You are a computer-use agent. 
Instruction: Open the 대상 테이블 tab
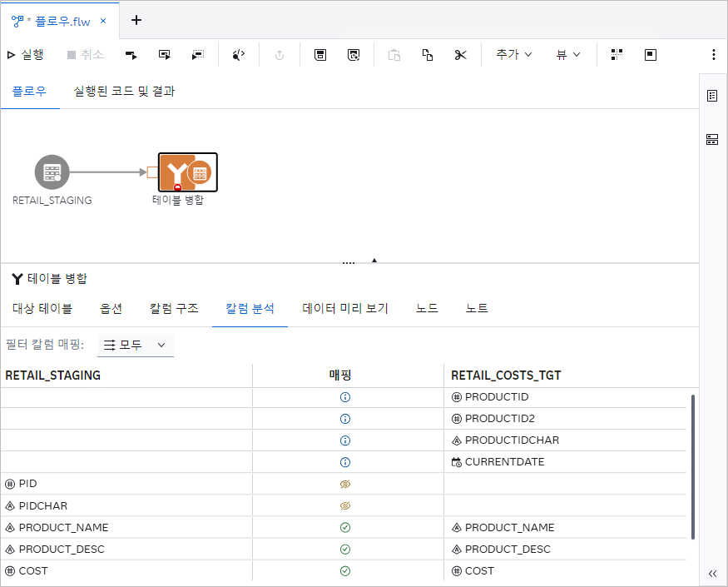(x=42, y=308)
